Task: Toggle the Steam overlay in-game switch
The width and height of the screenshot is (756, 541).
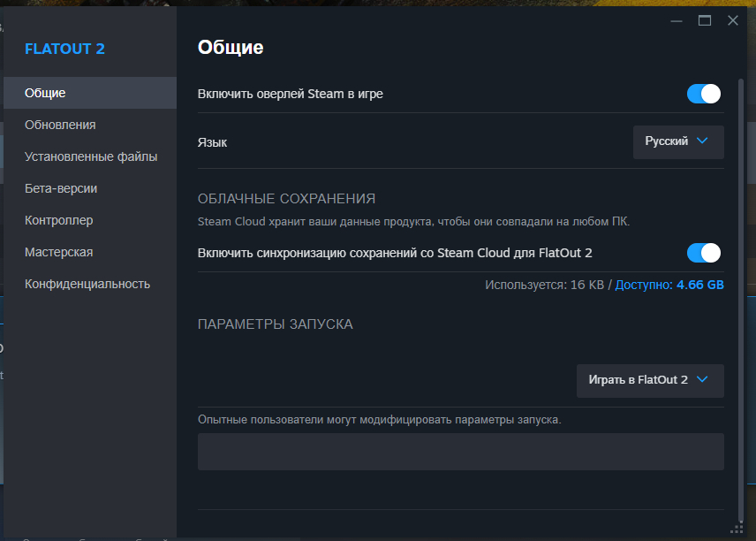Action: pos(703,94)
